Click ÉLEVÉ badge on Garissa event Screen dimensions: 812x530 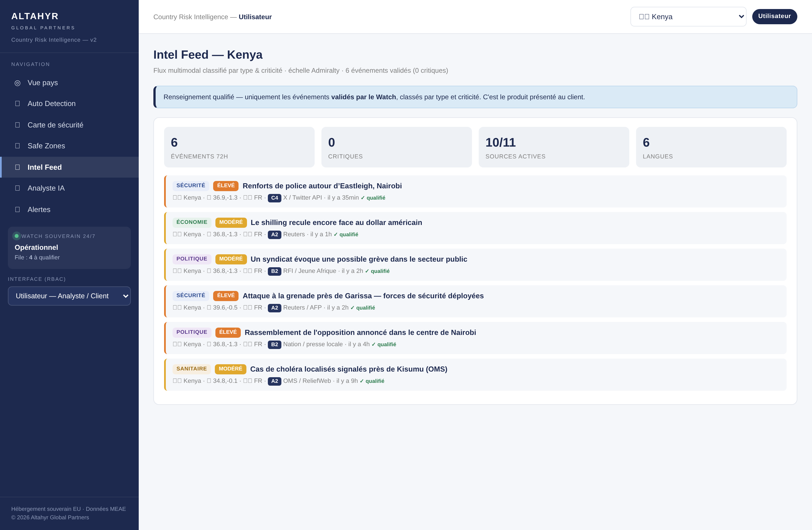[226, 295]
